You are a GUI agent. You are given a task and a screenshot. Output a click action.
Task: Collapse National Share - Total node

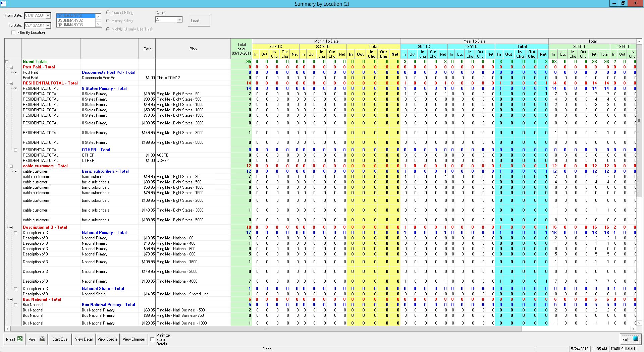coord(15,289)
